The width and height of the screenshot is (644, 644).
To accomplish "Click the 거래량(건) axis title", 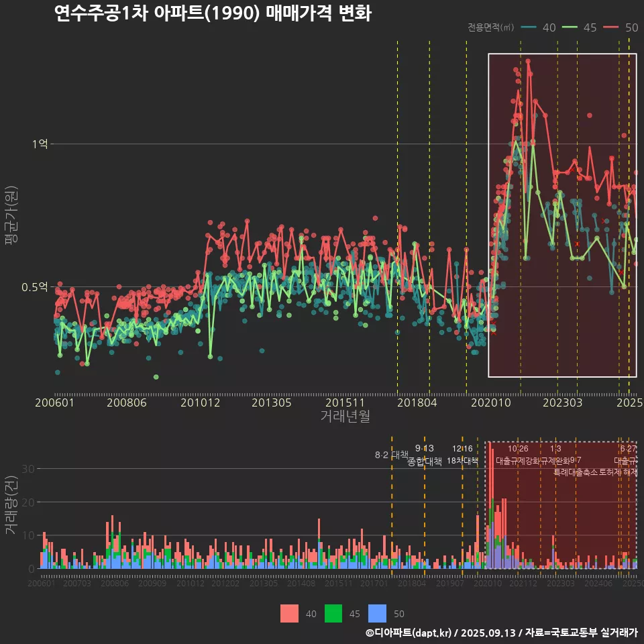I will (x=11, y=505).
